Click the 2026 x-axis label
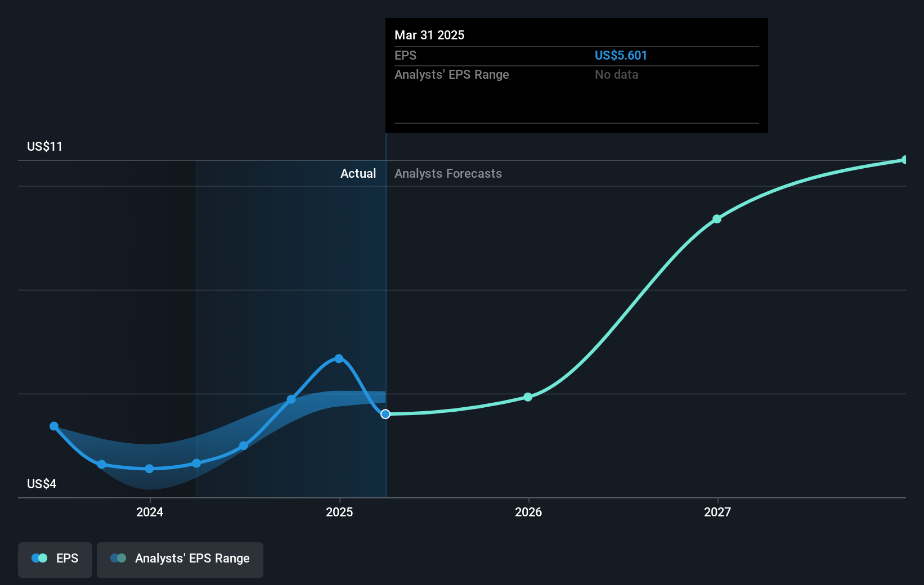This screenshot has width=924, height=585. tap(528, 512)
